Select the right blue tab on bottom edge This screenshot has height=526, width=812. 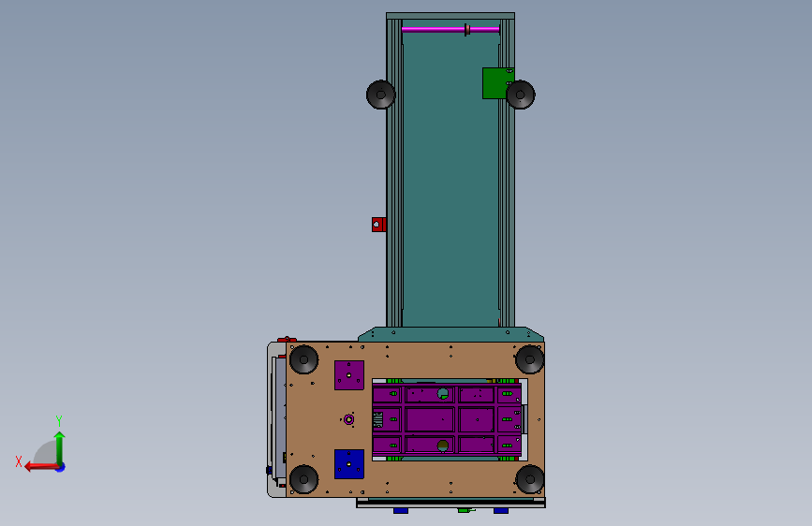(501, 510)
